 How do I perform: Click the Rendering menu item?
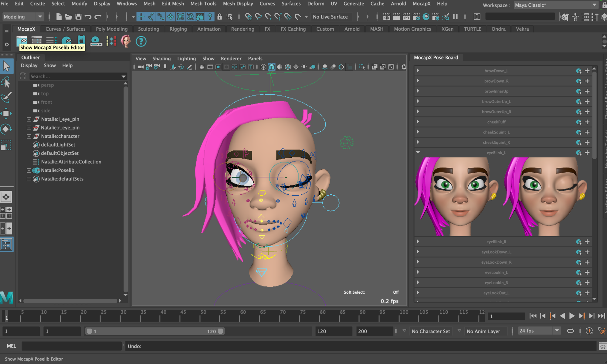[x=242, y=29]
